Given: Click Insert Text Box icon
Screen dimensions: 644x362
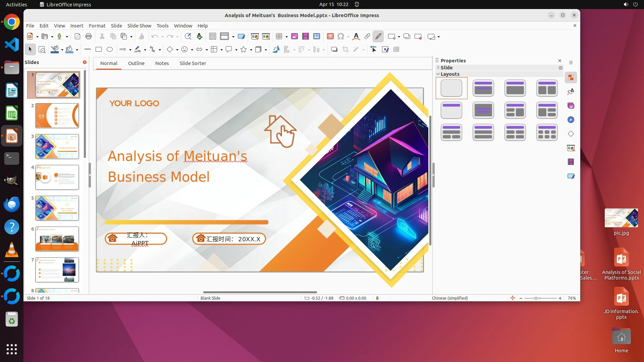Looking at the screenshot, I should click(330, 37).
